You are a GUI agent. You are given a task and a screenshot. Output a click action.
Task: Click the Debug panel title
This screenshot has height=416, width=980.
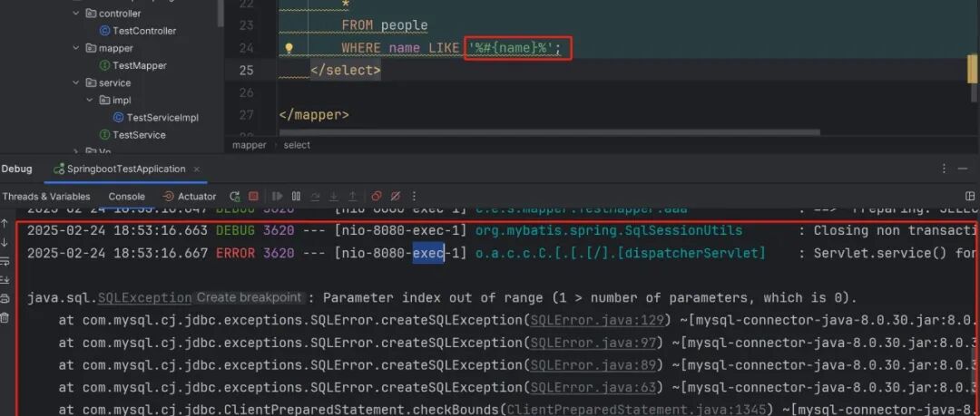[16, 169]
